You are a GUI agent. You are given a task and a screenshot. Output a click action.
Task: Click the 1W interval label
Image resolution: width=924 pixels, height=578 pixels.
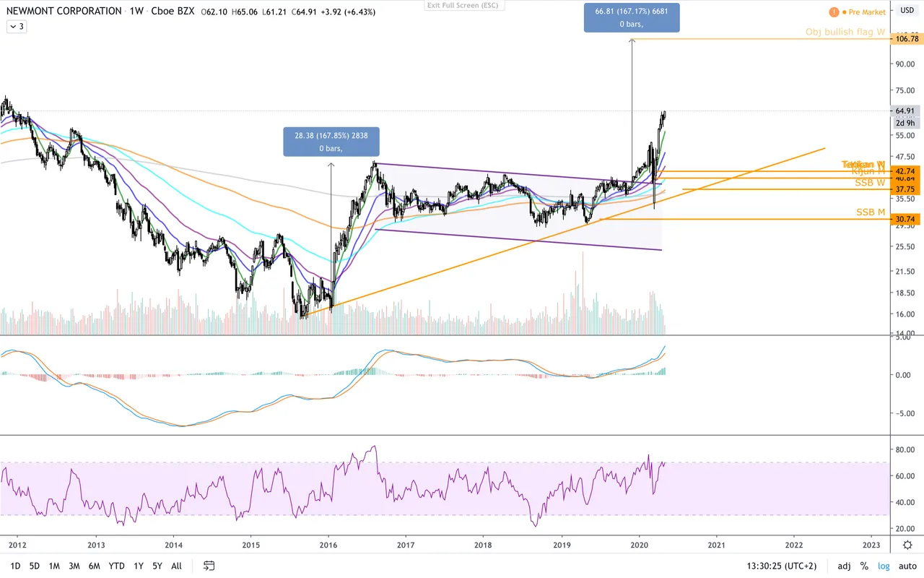click(x=135, y=11)
